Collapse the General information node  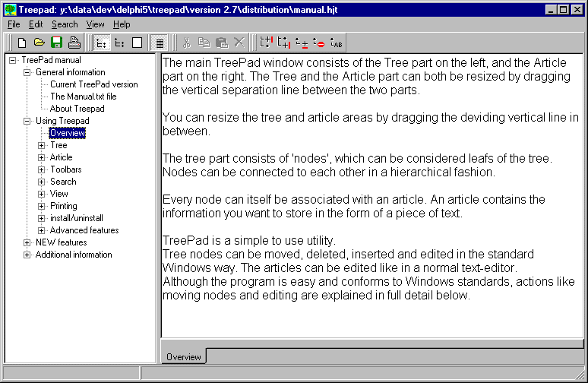pyautogui.click(x=27, y=72)
